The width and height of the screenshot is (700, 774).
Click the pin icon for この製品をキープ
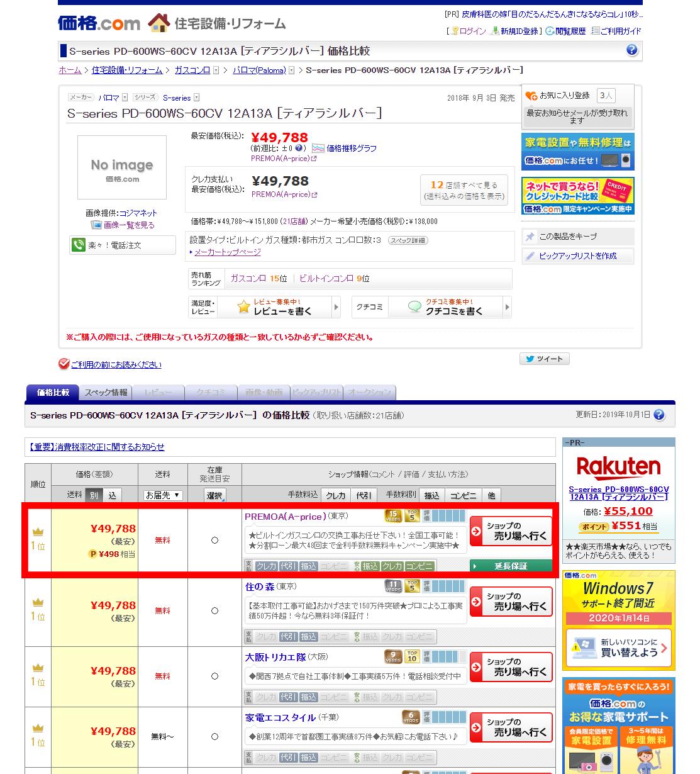(x=530, y=237)
